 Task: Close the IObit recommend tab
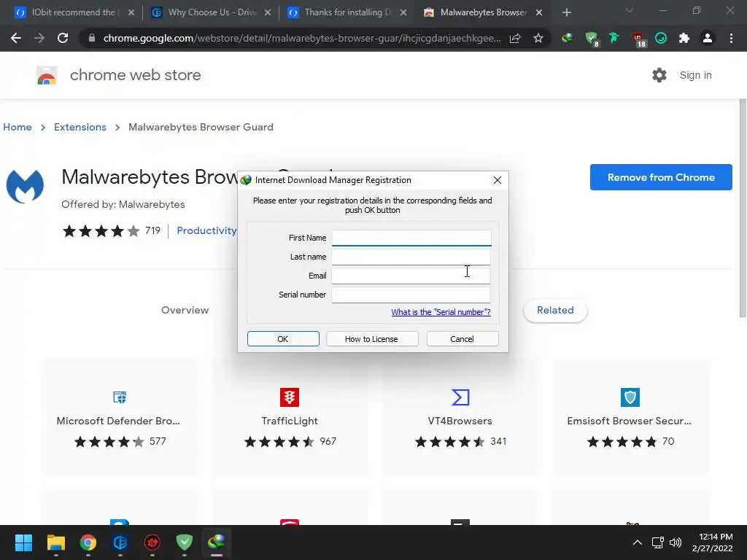click(x=131, y=12)
